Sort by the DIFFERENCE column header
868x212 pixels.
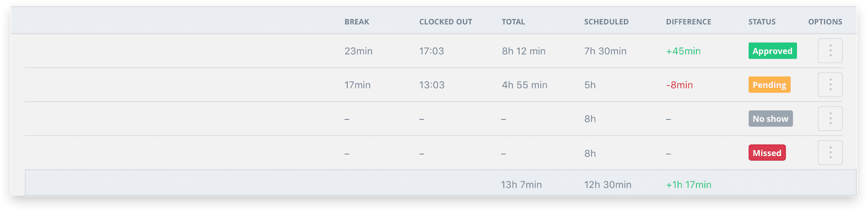[689, 22]
